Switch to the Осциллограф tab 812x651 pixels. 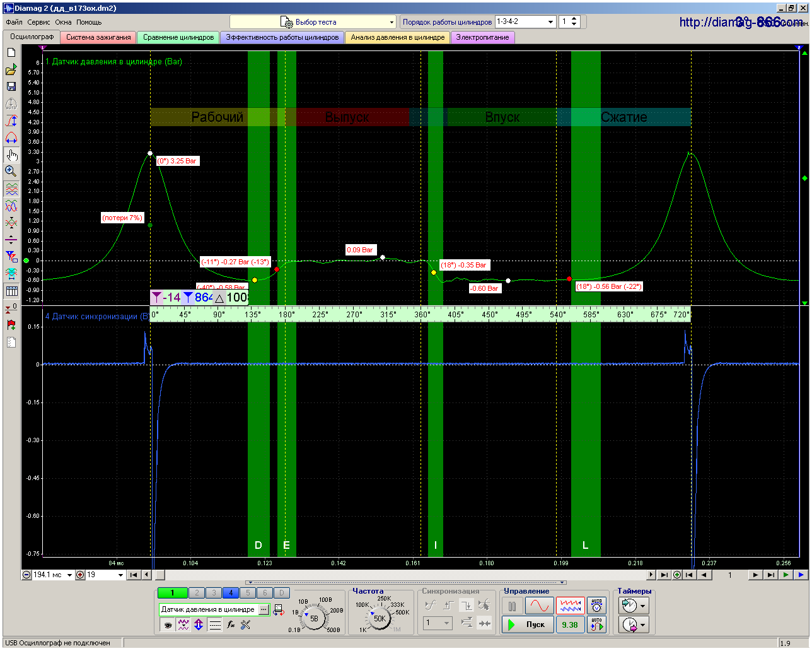pyautogui.click(x=32, y=37)
